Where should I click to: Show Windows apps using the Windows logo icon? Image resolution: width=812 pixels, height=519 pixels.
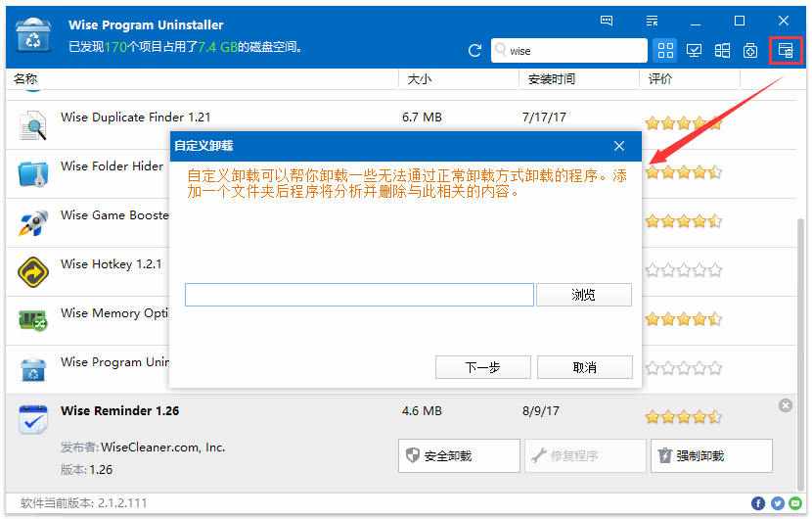722,51
